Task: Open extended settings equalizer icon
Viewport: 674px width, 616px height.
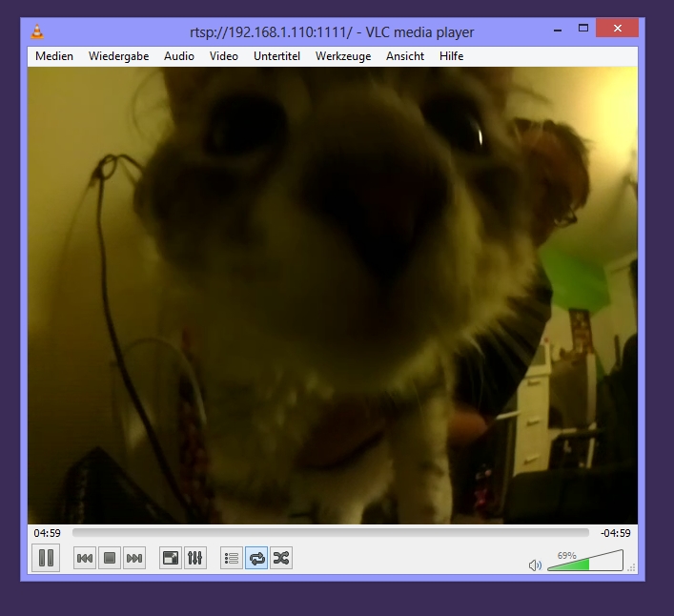Action: [195, 558]
